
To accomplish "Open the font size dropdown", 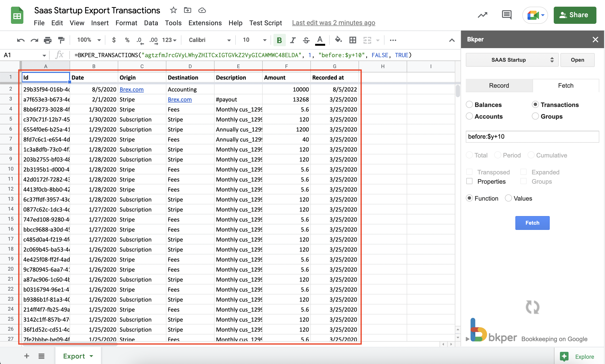I will (x=264, y=40).
